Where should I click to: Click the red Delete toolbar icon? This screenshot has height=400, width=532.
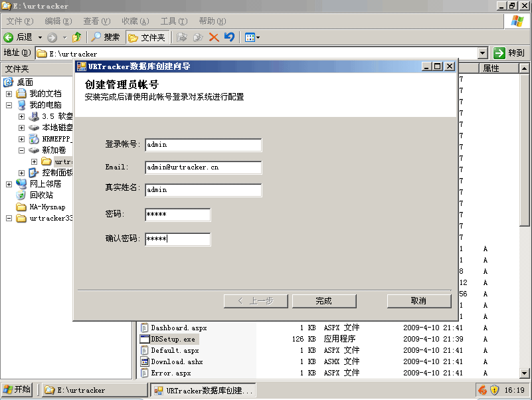click(x=214, y=37)
